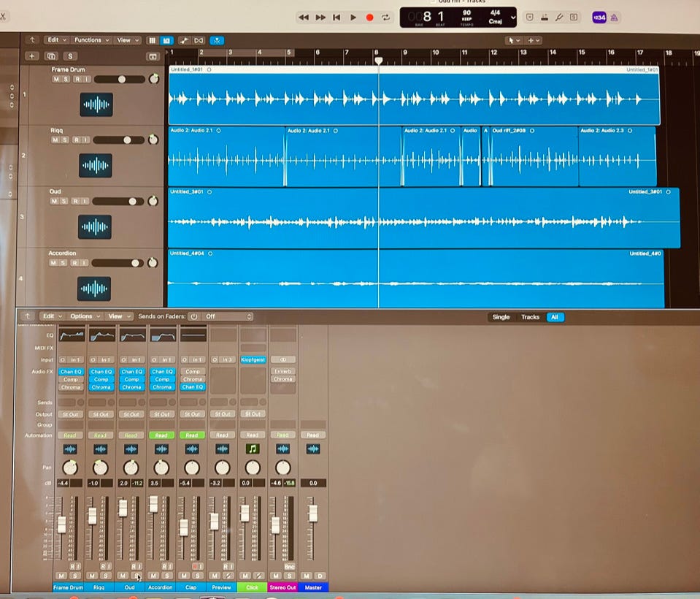Click the Accordion channel green Read automation button

pyautogui.click(x=161, y=435)
